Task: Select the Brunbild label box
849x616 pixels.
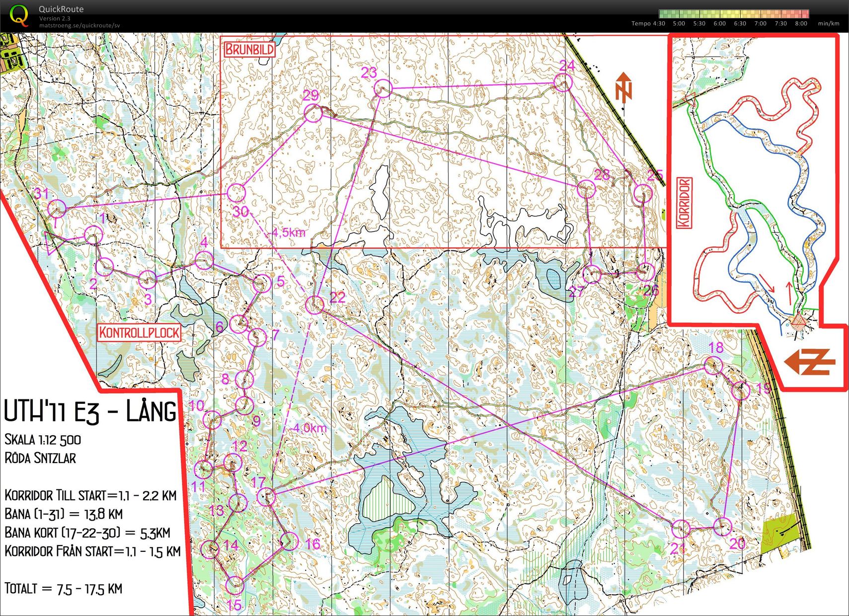Action: pos(249,49)
